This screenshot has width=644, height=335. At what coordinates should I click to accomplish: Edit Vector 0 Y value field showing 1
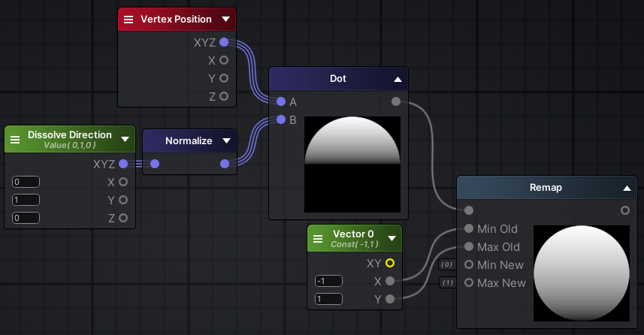click(328, 299)
